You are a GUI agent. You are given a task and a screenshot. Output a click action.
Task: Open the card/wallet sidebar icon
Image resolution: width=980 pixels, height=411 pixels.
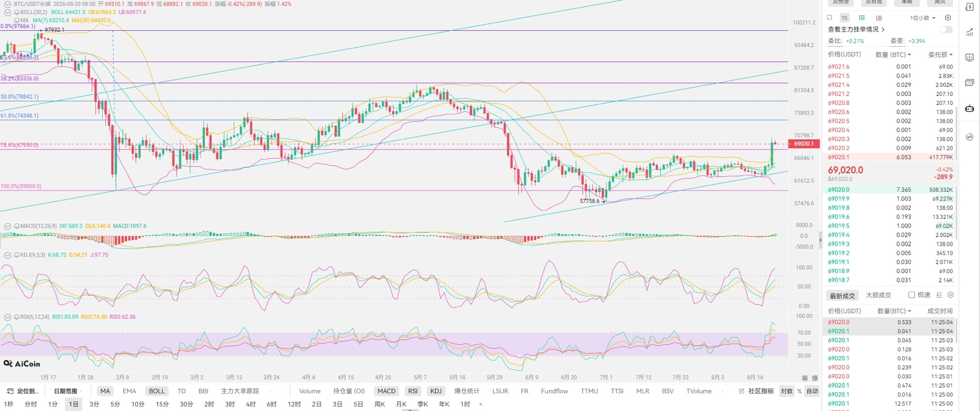point(970,82)
